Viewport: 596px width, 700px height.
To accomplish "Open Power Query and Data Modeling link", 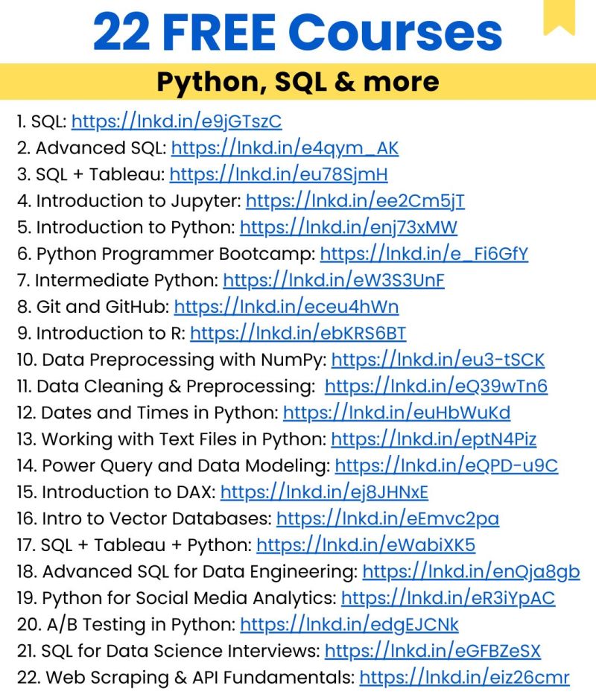I will (446, 465).
